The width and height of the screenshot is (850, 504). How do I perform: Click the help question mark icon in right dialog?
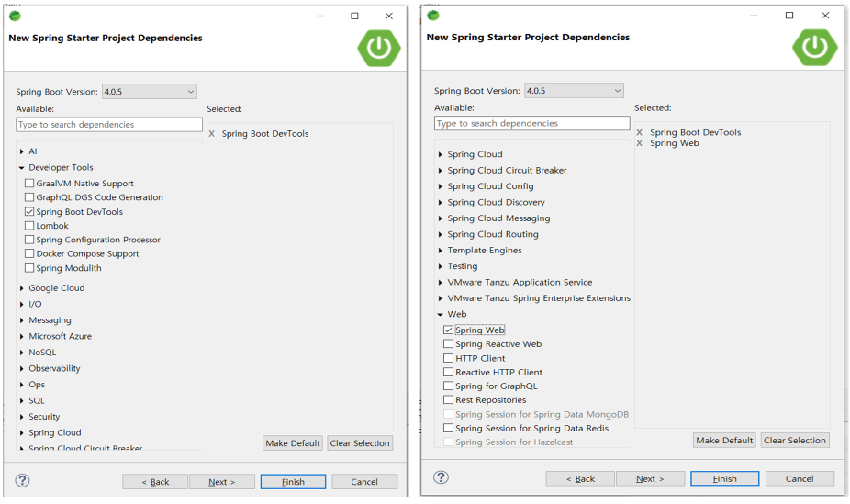(x=441, y=476)
